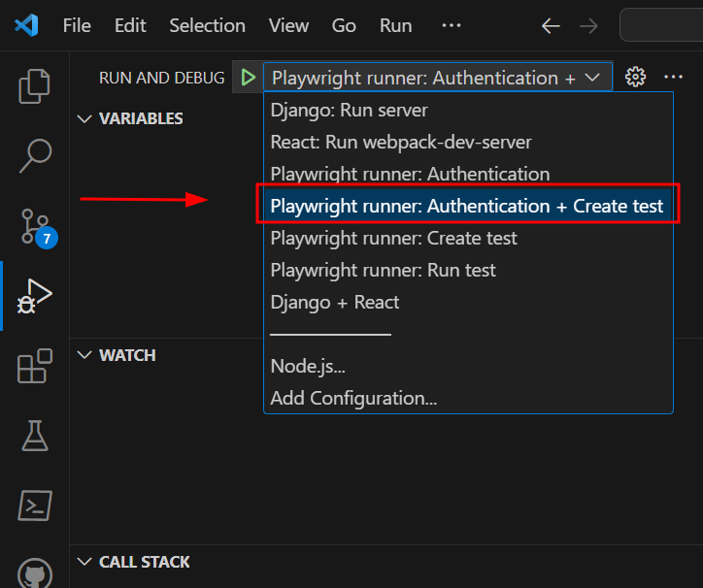Viewport: 703px width, 588px height.
Task: Click the RUN AND DEBUG title
Action: point(161,78)
